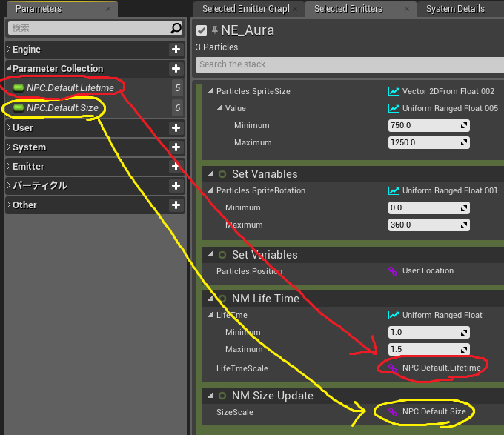Close the Selected Emitters tab
This screenshot has height=435, width=504.
tap(407, 9)
